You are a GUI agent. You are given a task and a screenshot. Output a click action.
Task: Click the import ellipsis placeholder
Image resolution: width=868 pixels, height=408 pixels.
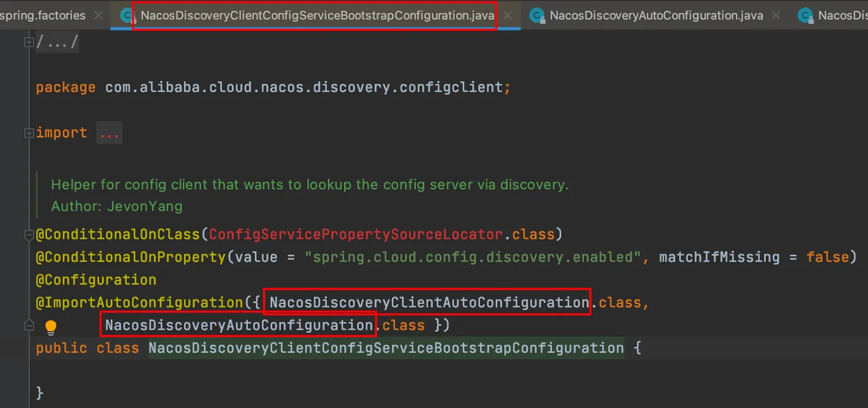(x=109, y=133)
